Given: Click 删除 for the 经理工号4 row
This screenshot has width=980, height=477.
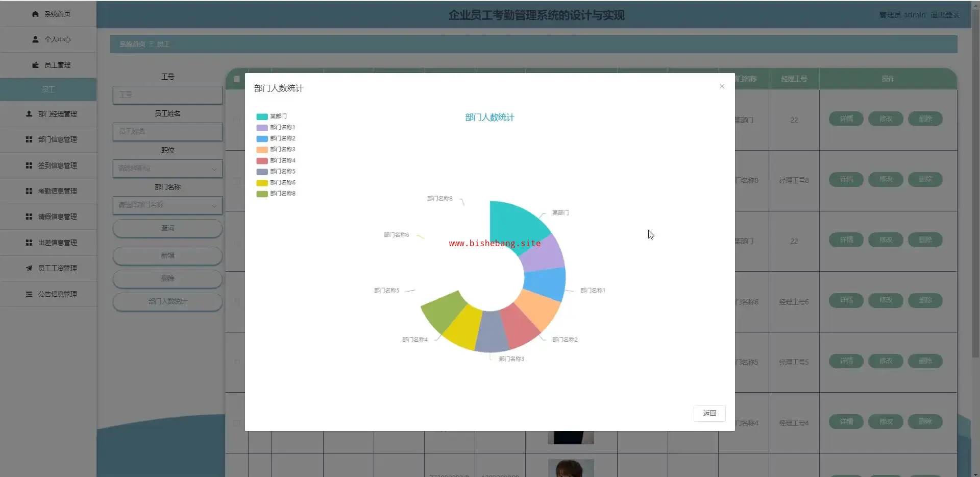Looking at the screenshot, I should point(925,422).
